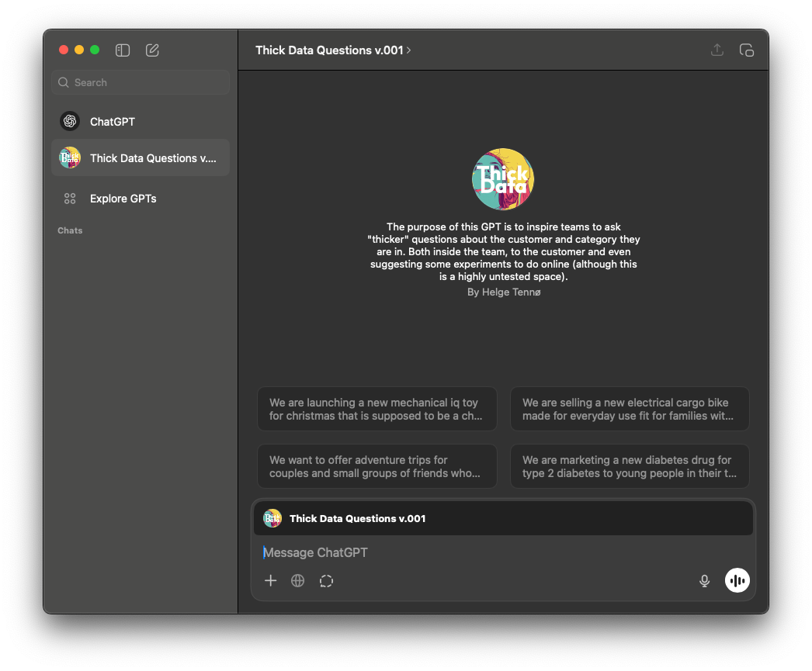Start dictation with microphone icon
Screen dimensions: 812x671
coord(704,581)
